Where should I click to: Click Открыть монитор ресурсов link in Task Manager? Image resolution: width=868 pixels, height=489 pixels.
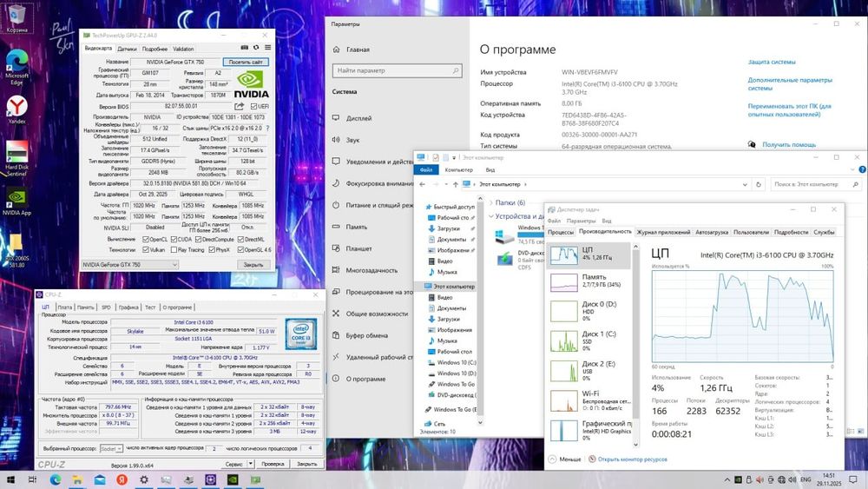coord(632,459)
